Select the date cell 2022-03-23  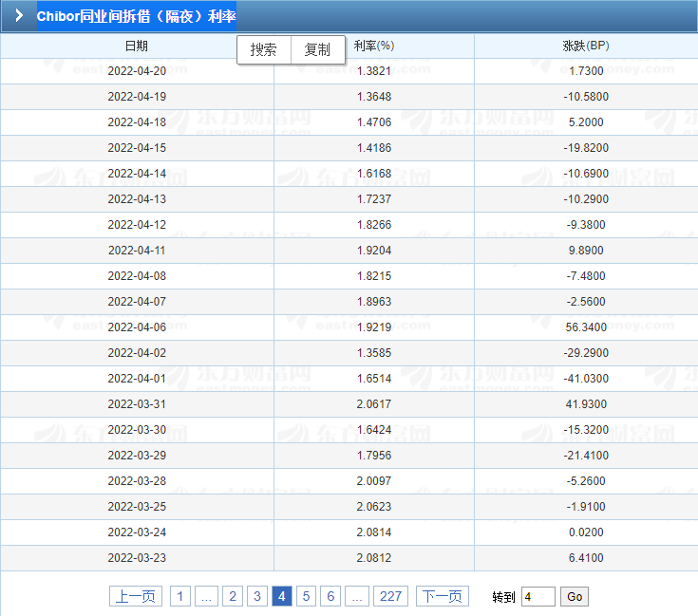click(x=137, y=558)
